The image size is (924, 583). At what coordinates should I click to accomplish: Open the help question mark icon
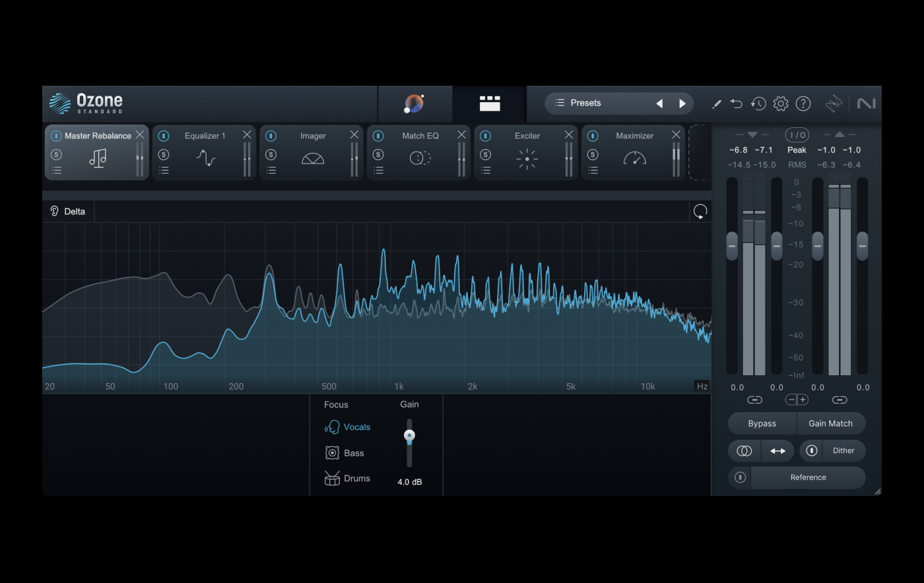click(x=803, y=104)
